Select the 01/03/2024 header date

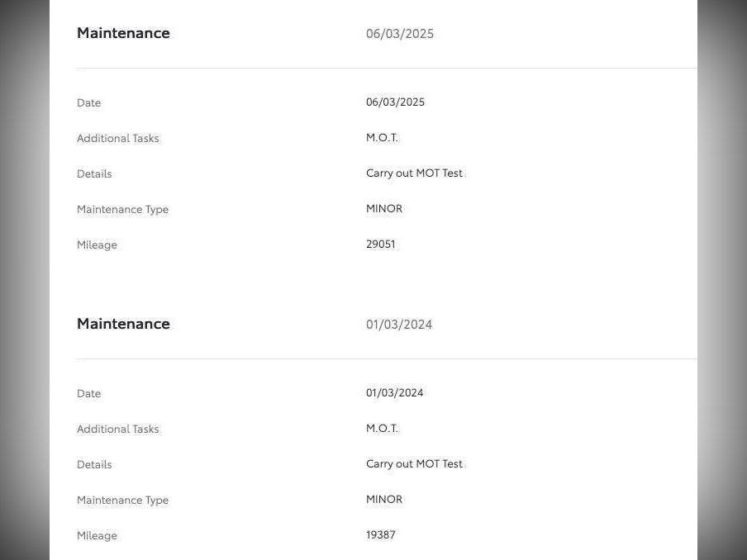click(399, 325)
